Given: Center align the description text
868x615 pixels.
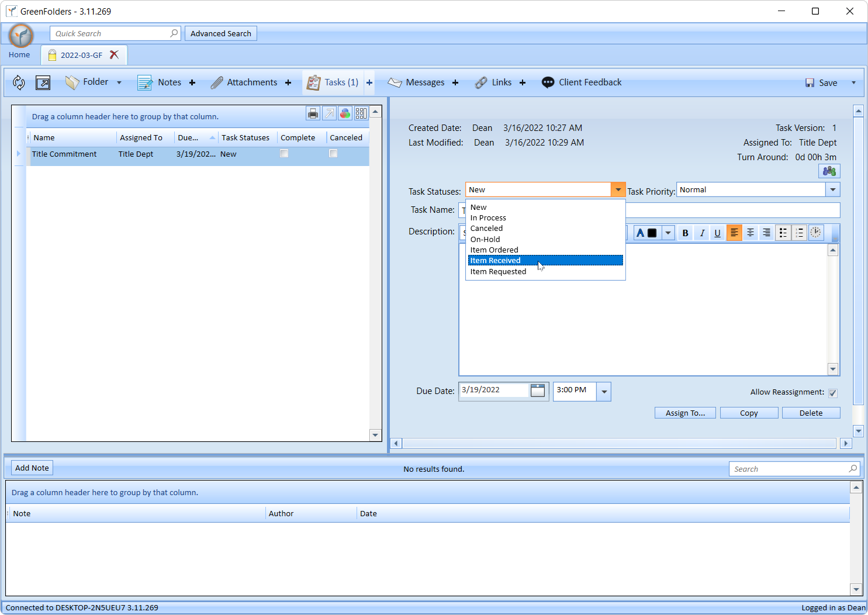Looking at the screenshot, I should click(751, 233).
